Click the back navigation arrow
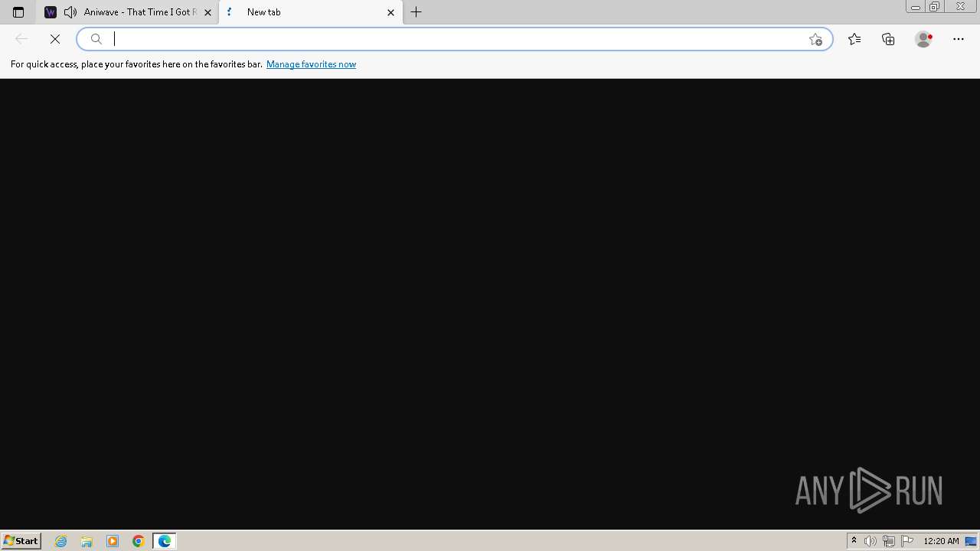This screenshot has width=980, height=551. (x=21, y=39)
